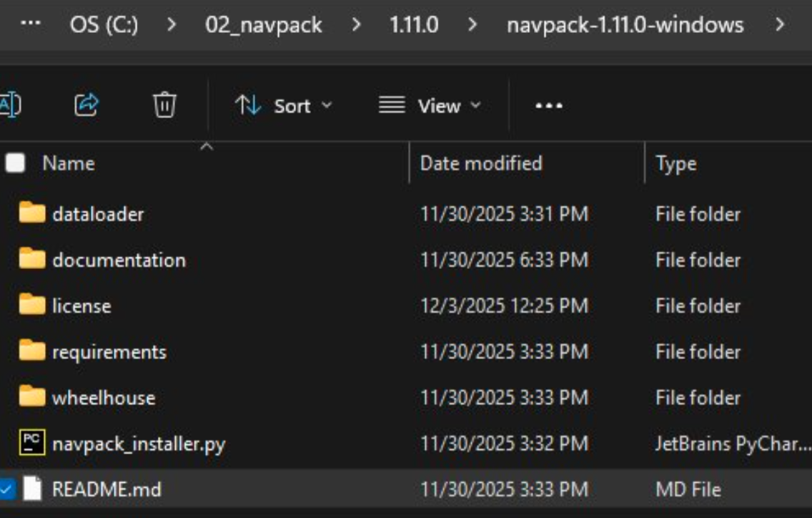Uncheck the README.md selection checkbox

pos(6,489)
